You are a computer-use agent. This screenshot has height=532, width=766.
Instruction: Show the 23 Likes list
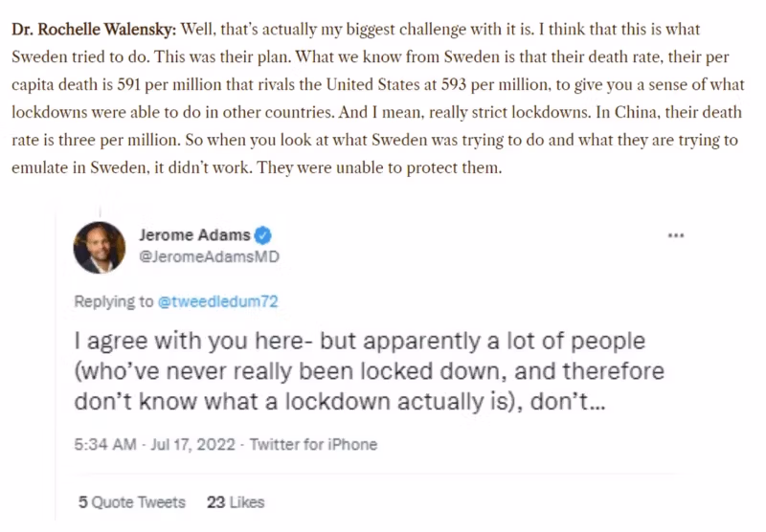(x=236, y=501)
